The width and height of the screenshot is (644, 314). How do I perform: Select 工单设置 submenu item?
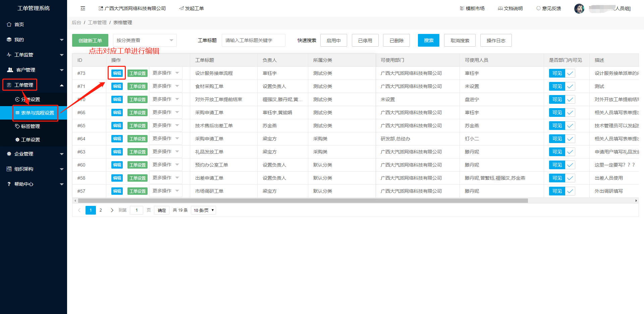pyautogui.click(x=34, y=140)
